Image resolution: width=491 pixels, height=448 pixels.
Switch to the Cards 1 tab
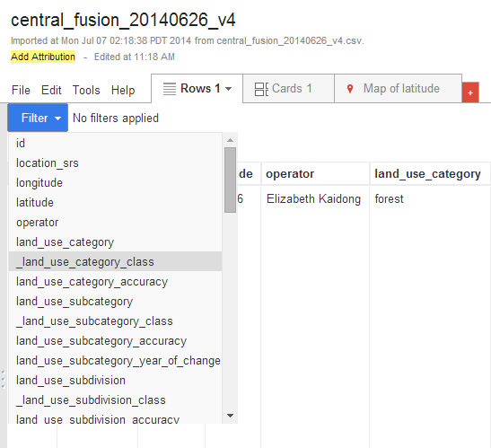(x=288, y=89)
